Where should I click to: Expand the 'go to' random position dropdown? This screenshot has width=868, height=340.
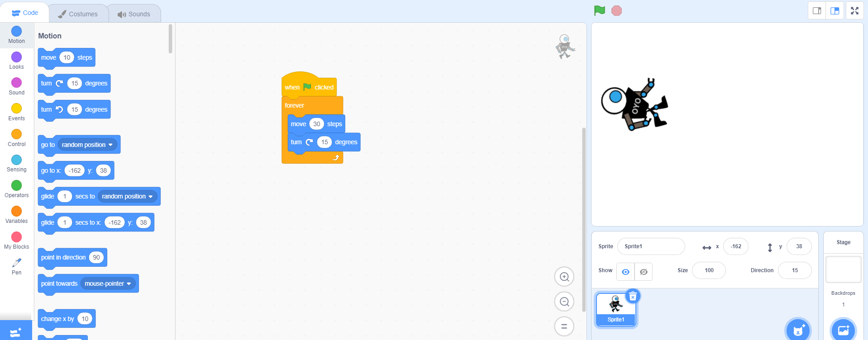pyautogui.click(x=110, y=145)
